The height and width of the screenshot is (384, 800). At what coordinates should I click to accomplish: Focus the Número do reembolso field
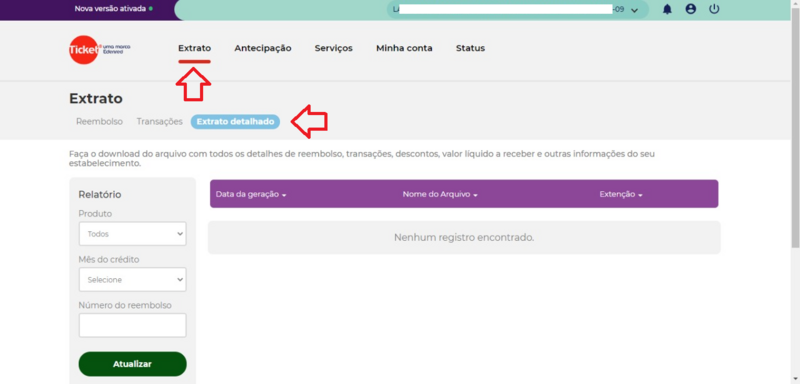point(133,325)
